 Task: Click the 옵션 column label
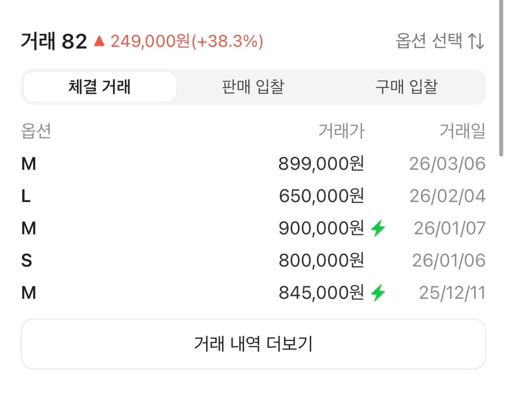pos(36,131)
